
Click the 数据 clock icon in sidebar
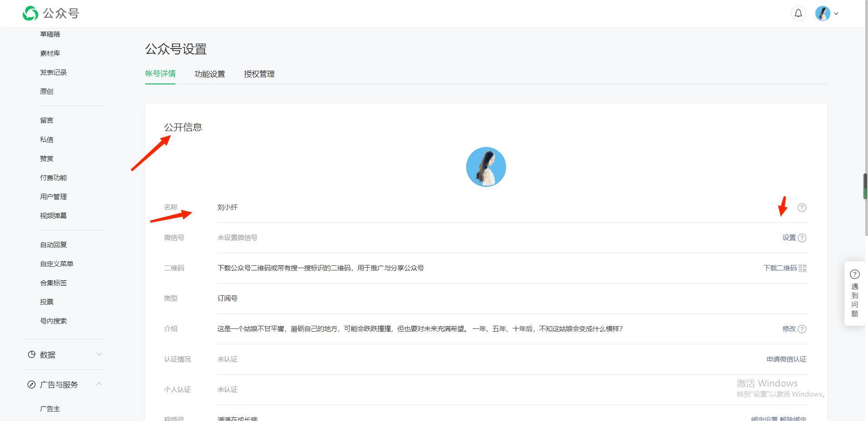(x=31, y=354)
